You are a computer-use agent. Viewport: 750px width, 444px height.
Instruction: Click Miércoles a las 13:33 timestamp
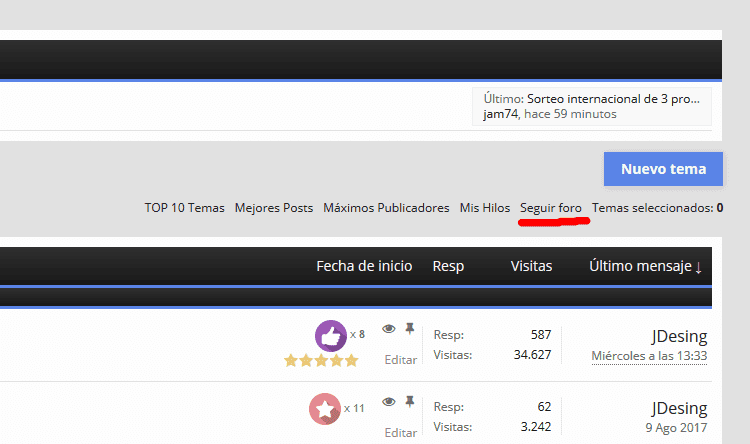[649, 356]
